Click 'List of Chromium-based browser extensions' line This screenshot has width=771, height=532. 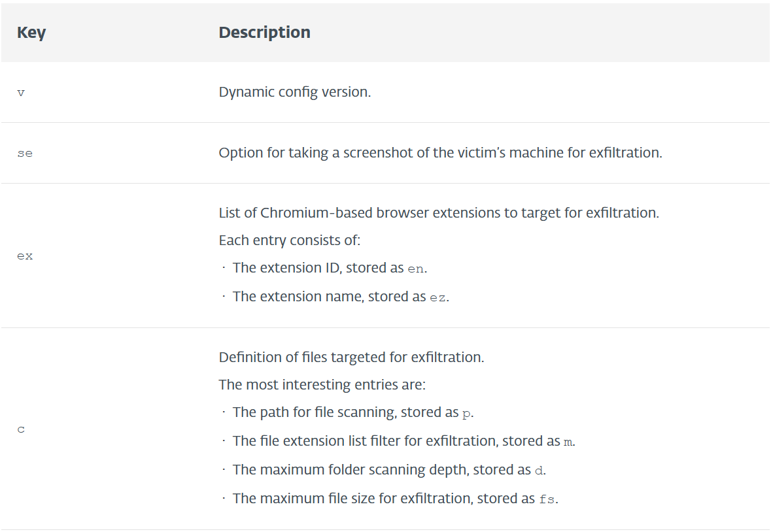pos(439,212)
